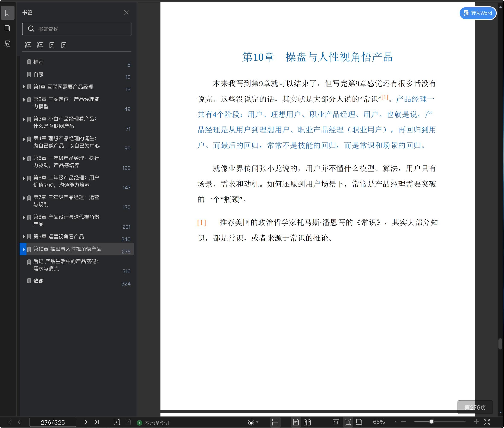This screenshot has height=428, width=504.
Task: Open the 66% zoom level dropdown
Action: click(x=396, y=422)
